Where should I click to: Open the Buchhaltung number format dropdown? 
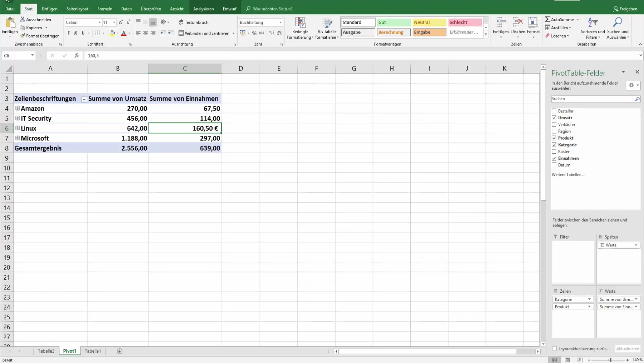[280, 22]
